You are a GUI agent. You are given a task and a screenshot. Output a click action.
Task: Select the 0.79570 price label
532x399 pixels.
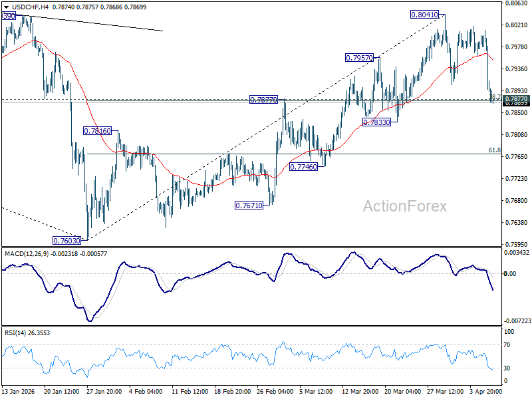tap(359, 58)
